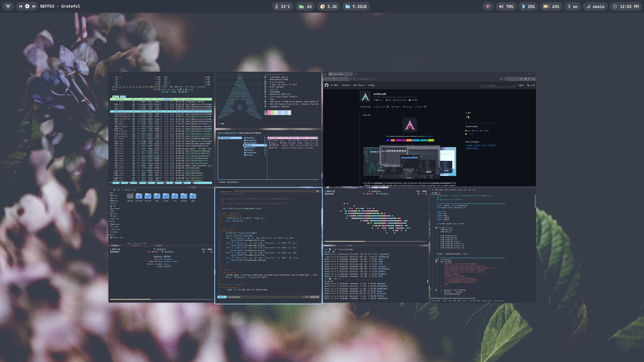Click the Wi-Fi icon in top bar
Image resolution: width=644 pixels, height=362 pixels.
tap(8, 6)
